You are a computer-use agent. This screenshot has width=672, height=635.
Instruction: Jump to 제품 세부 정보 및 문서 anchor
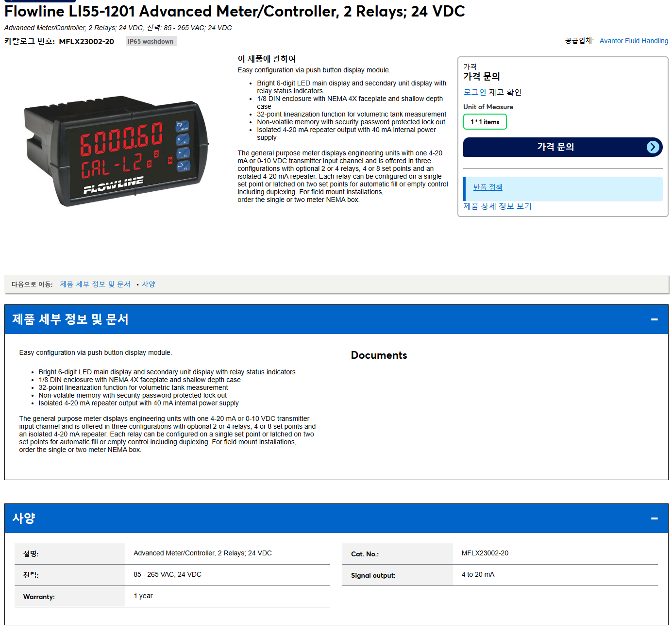click(95, 284)
